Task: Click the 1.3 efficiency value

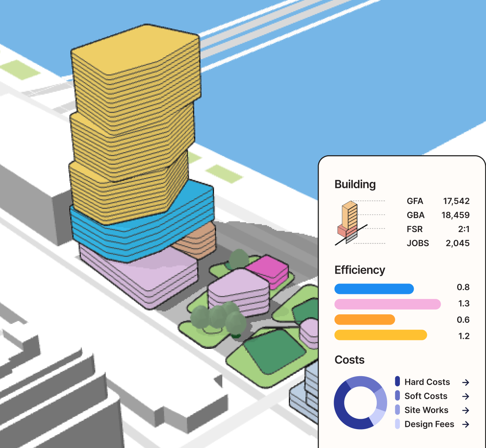Action: [464, 304]
